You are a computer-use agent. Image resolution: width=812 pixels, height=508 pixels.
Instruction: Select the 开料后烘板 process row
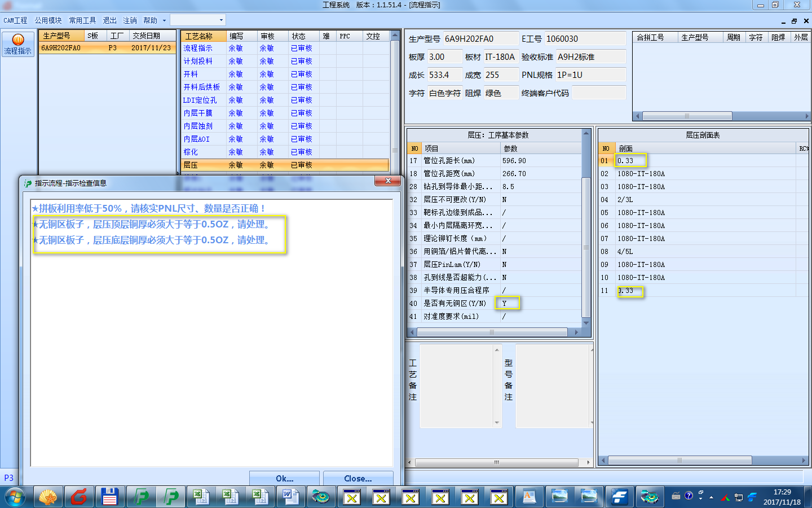click(285, 87)
